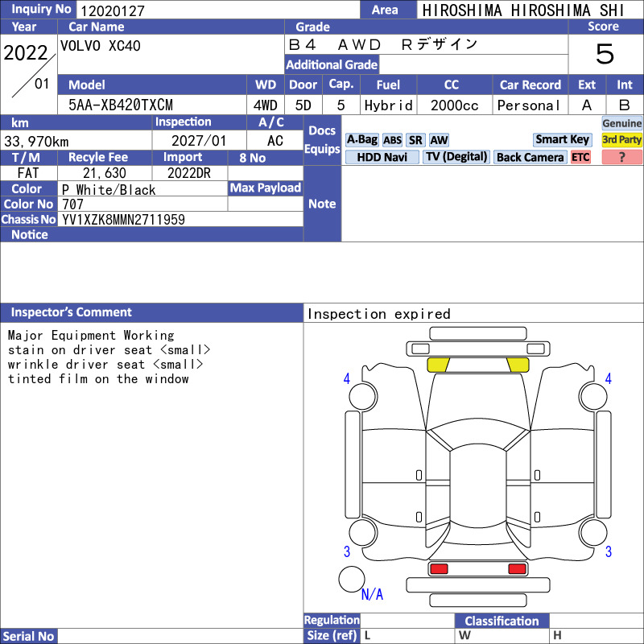This screenshot has width=644, height=644.
Task: Toggle the yellow 3rd Party label
Action: click(621, 139)
